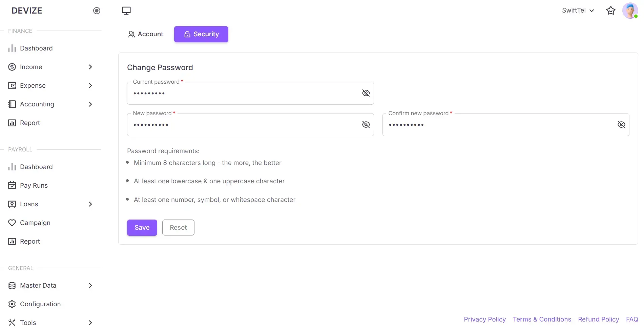644x331 pixels.
Task: Click the Tools wrench icon
Action: [x=12, y=323]
